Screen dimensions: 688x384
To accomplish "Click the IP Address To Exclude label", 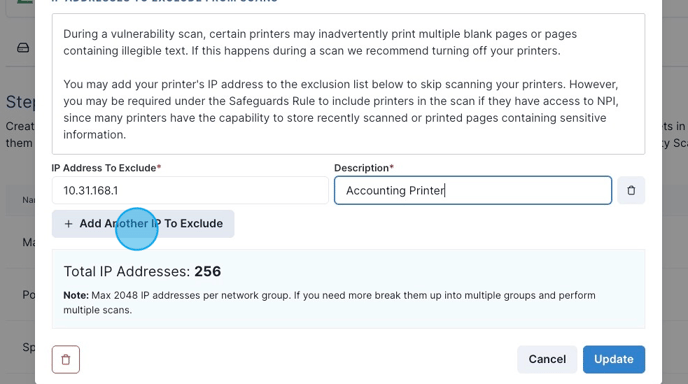I will point(106,168).
